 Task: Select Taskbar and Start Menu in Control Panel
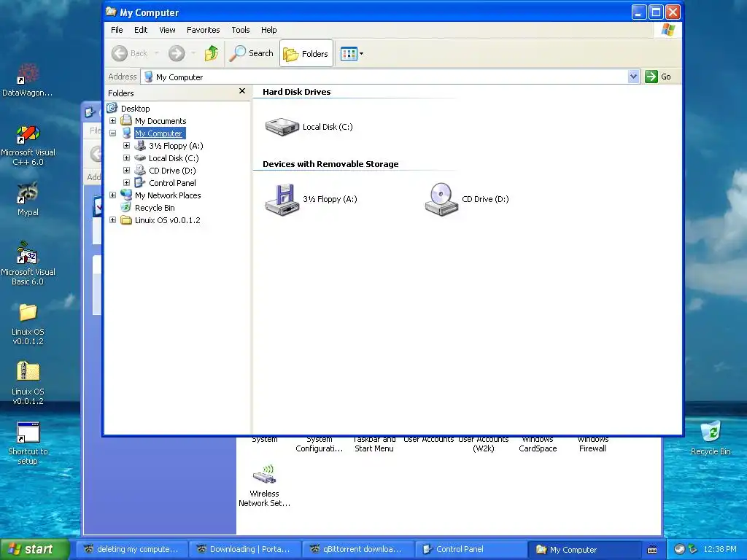(374, 444)
